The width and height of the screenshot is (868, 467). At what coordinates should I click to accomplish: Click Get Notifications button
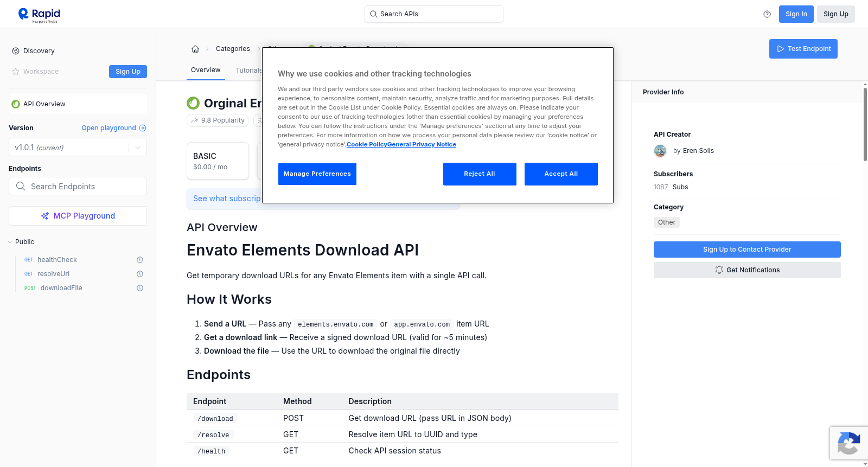(x=747, y=270)
